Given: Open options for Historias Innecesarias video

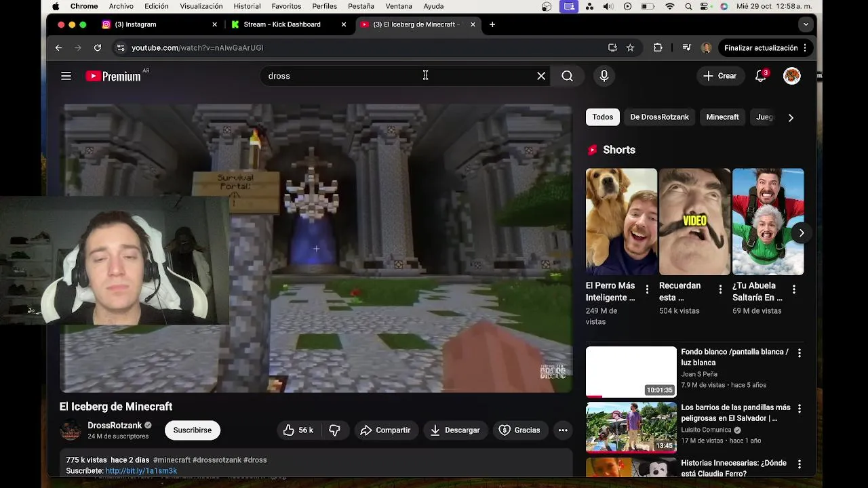Looking at the screenshot, I should click(x=799, y=464).
